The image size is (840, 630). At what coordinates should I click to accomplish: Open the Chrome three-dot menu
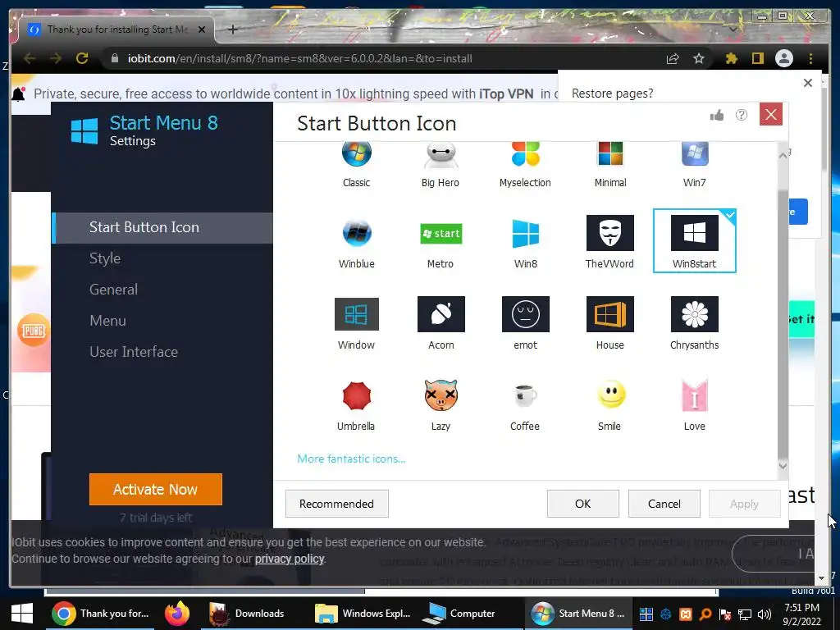tap(810, 58)
